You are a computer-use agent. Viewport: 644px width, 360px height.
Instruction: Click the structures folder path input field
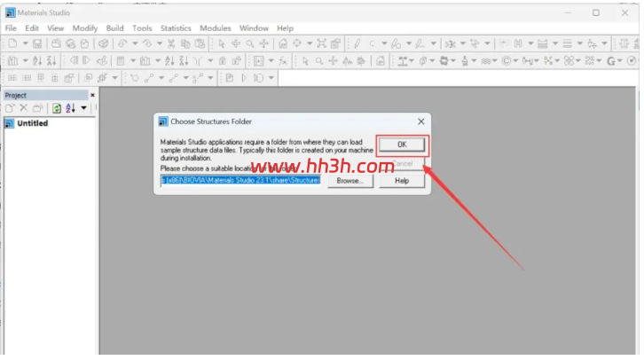click(x=240, y=180)
